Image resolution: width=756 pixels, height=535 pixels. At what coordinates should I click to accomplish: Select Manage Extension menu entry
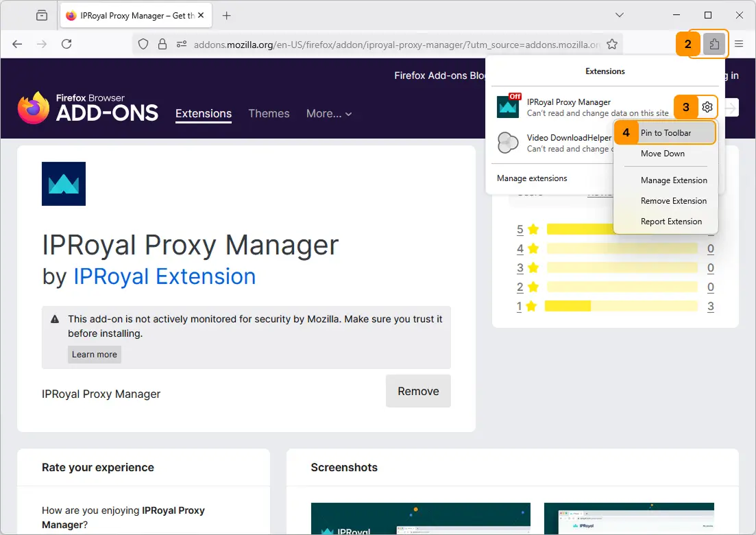point(674,180)
